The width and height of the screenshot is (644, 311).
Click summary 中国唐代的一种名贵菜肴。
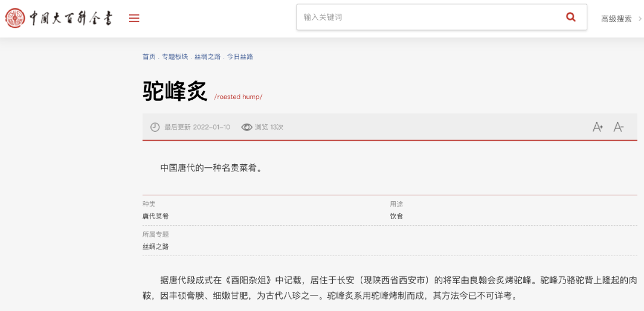[211, 168]
